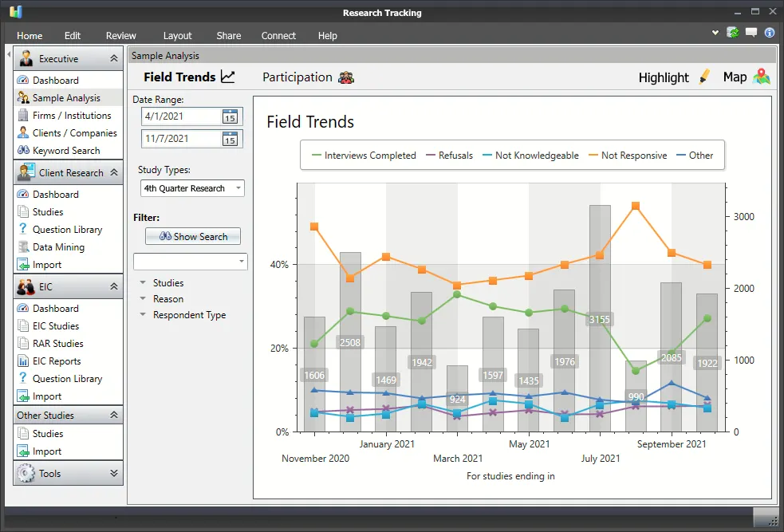Open the EIC Reports chart icon
784x532 pixels.
click(23, 361)
